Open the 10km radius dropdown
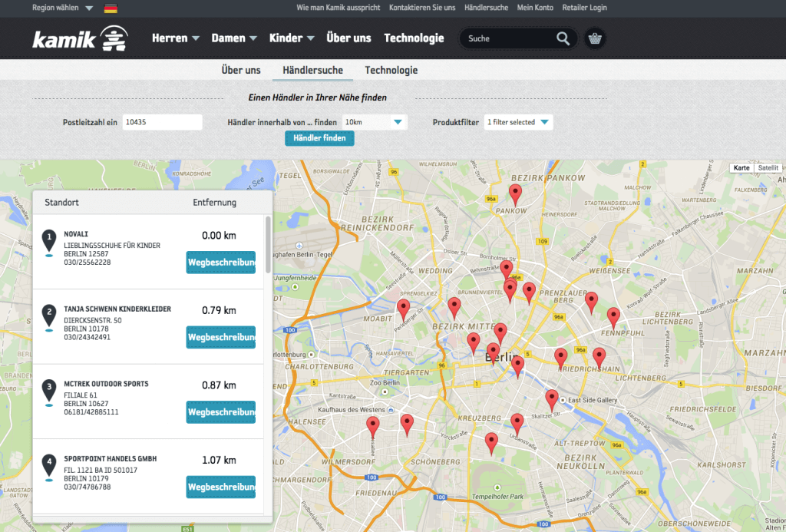Image resolution: width=786 pixels, height=532 pixels. [x=375, y=122]
